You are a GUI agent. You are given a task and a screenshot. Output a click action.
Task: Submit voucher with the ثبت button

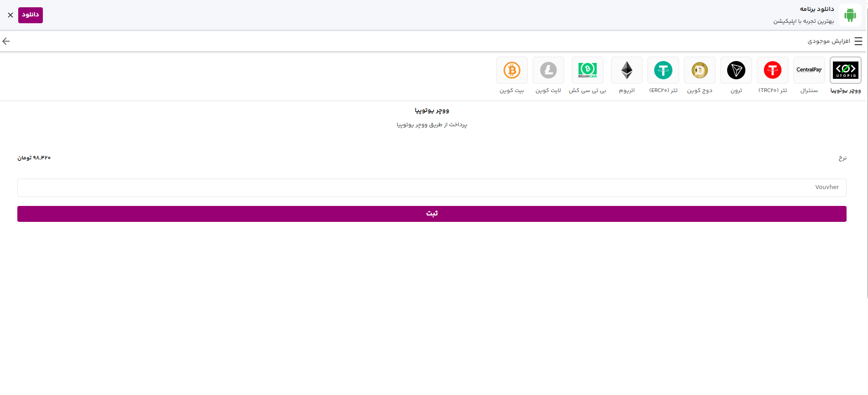point(431,214)
